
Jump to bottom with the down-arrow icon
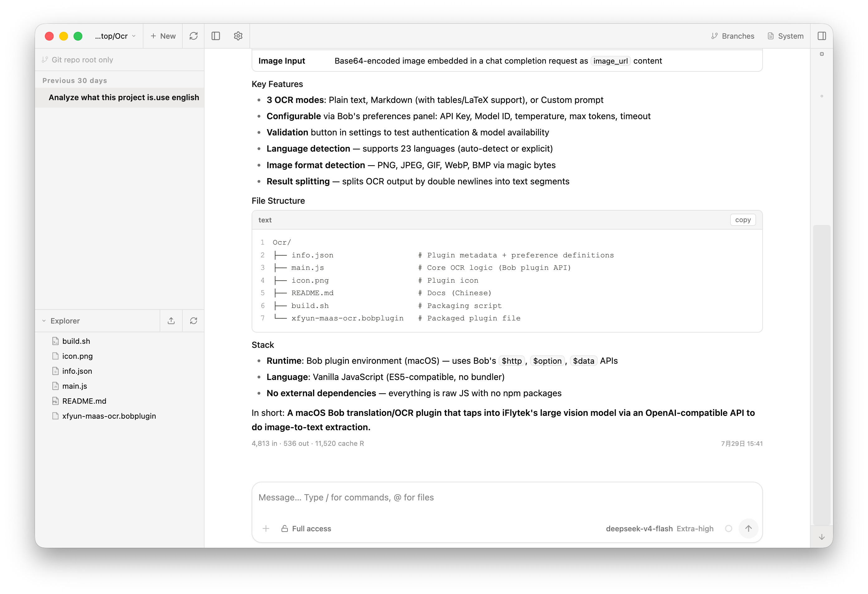822,537
